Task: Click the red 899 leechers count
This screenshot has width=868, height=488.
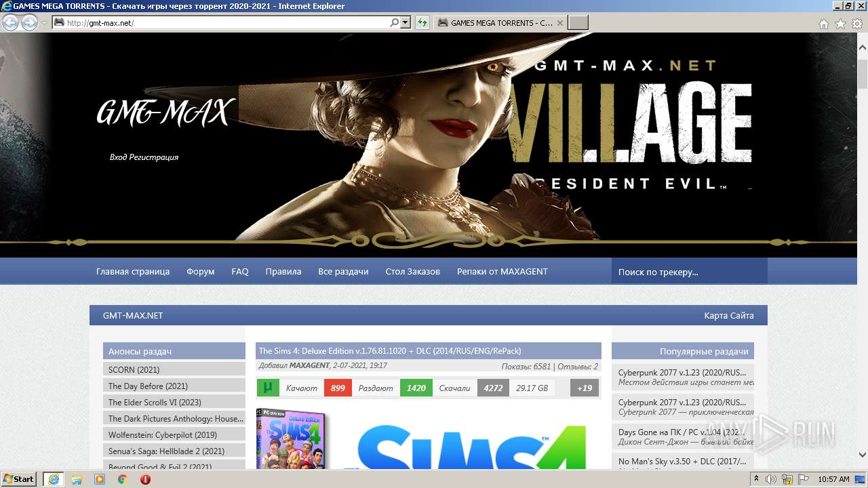Action: (x=338, y=388)
